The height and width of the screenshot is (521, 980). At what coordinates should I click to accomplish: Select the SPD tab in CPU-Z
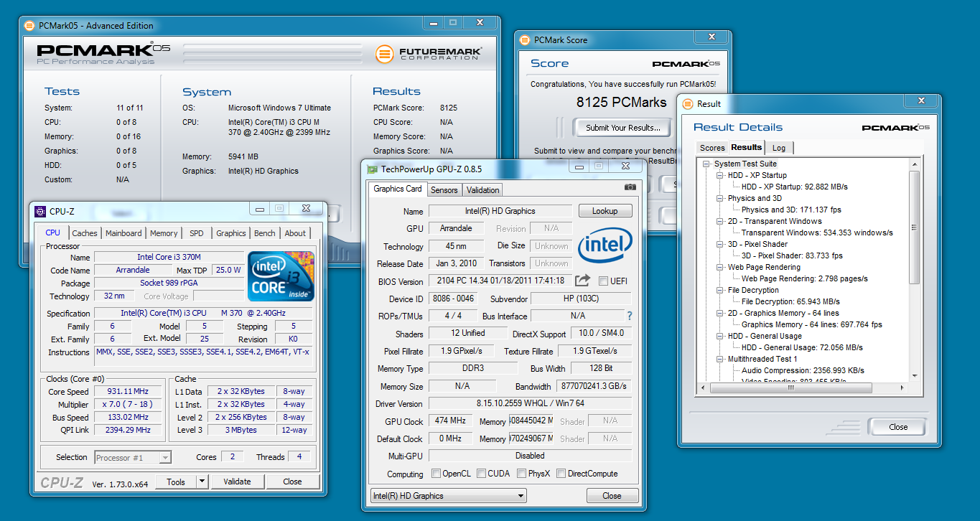(197, 233)
